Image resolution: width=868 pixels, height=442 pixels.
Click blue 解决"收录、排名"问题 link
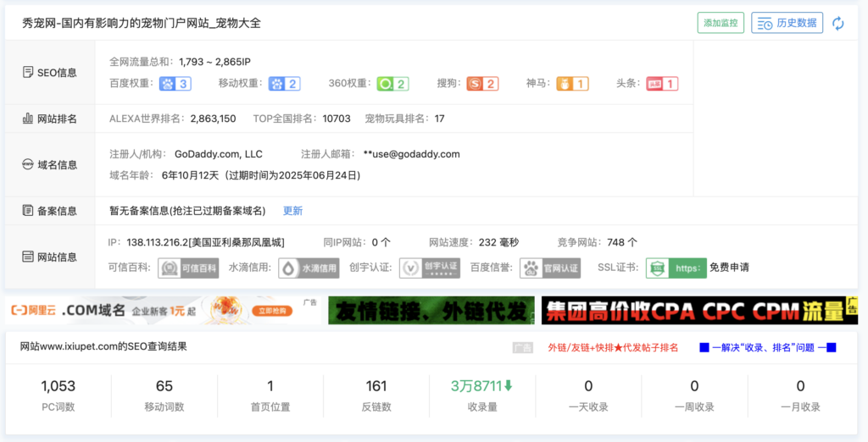[x=768, y=348]
